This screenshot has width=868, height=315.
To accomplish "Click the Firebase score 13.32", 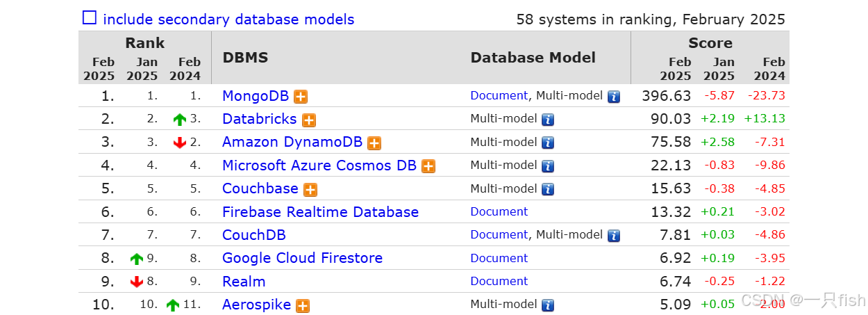I will pos(671,211).
